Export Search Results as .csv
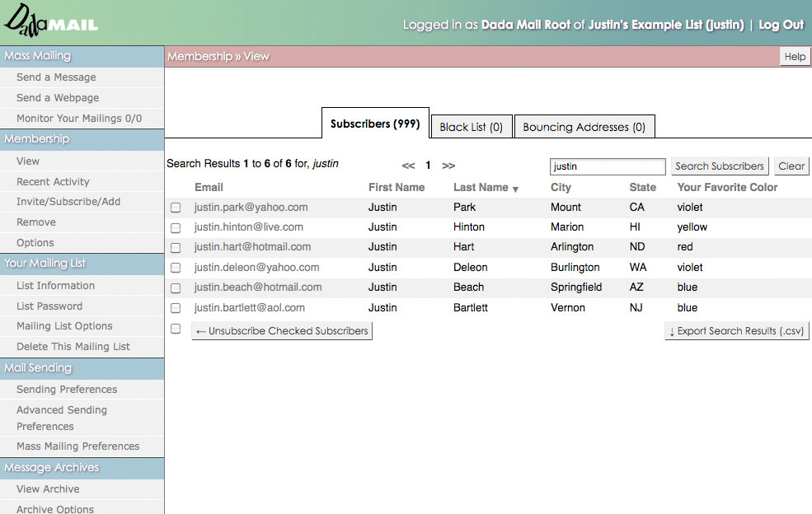Screen dimensions: 812x514 coord(736,331)
